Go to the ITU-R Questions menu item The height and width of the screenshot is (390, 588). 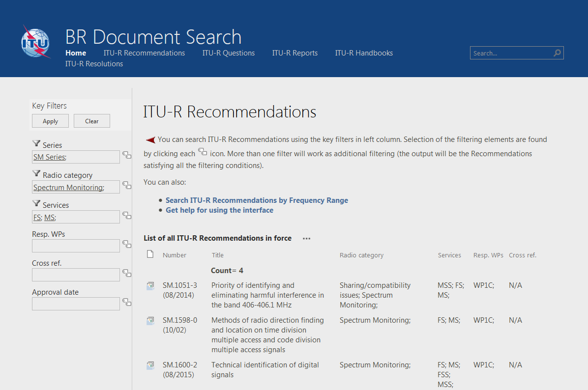click(x=229, y=53)
